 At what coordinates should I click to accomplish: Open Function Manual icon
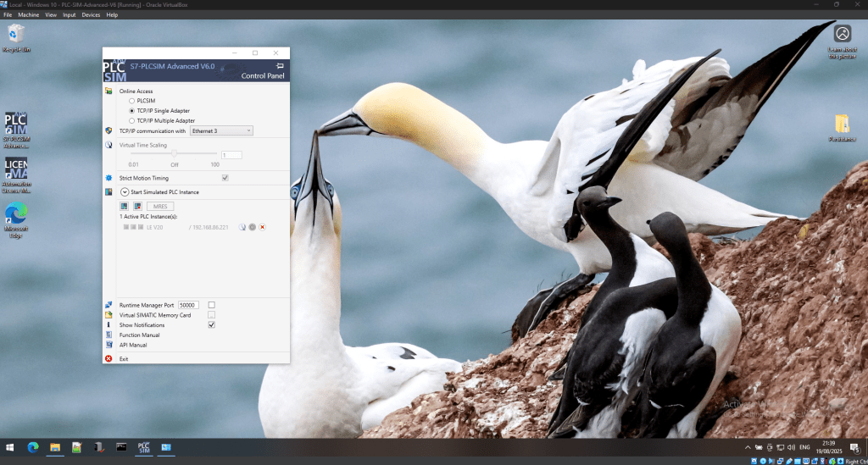tap(108, 335)
